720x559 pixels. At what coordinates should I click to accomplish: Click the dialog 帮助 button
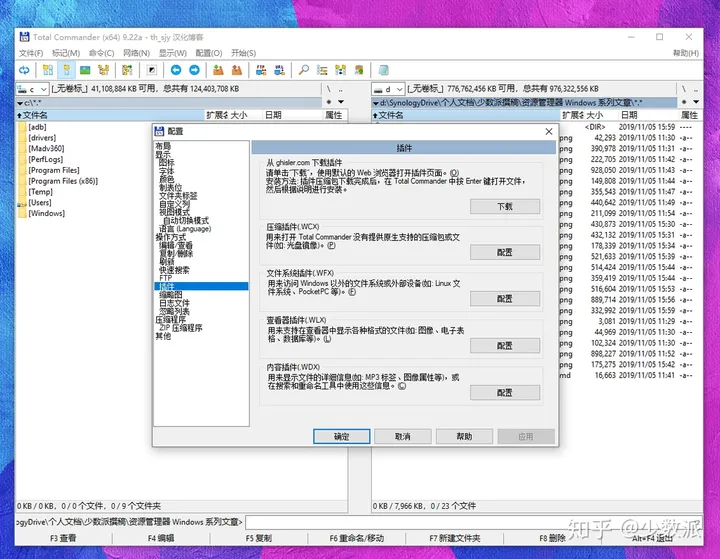[464, 436]
